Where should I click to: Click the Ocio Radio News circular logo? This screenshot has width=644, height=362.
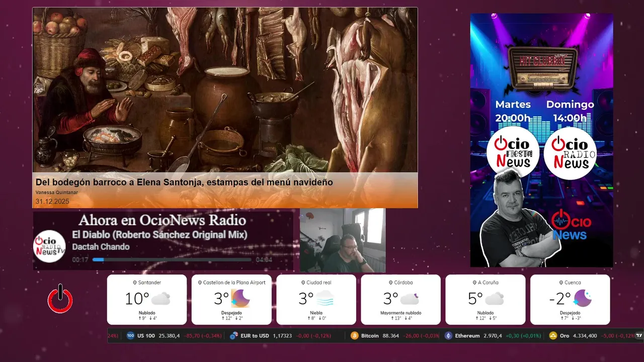click(x=570, y=153)
